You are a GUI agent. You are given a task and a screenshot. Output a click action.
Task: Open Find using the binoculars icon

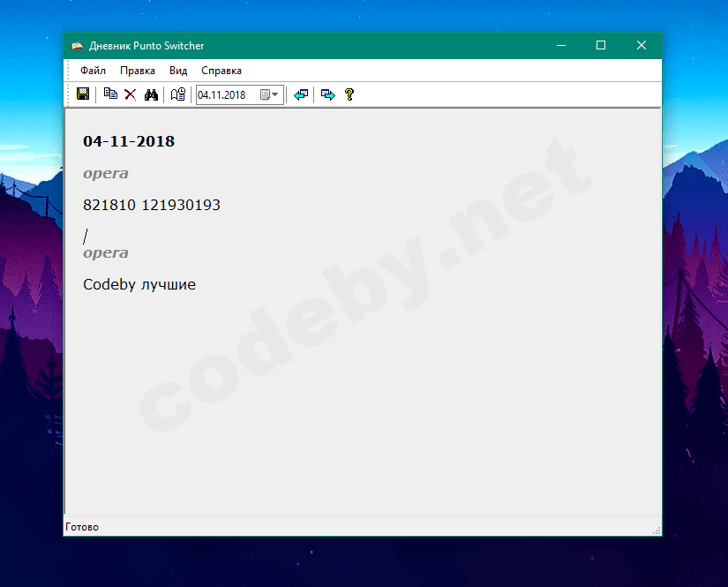pyautogui.click(x=151, y=94)
